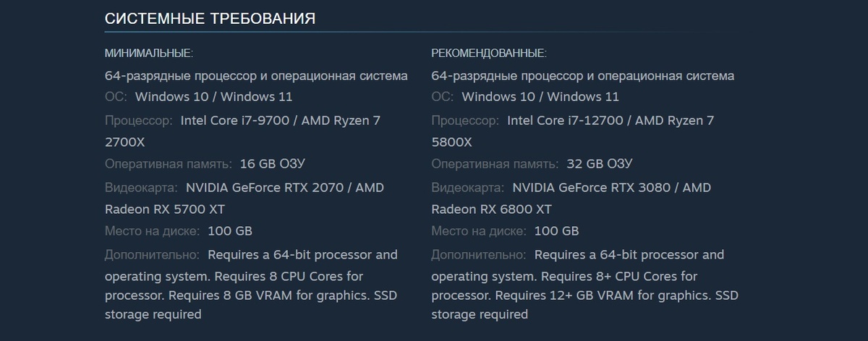Click the recommended 64-разрядные процессор line
Viewport: 868px width, 341px height.
pyautogui.click(x=583, y=76)
